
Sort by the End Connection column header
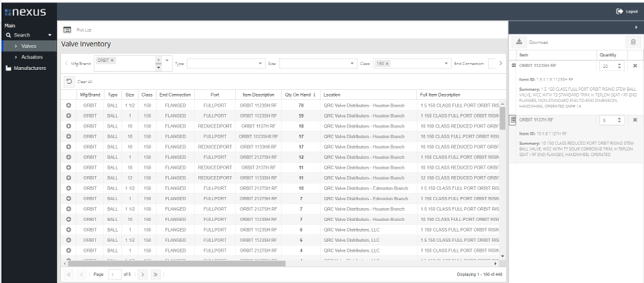175,95
